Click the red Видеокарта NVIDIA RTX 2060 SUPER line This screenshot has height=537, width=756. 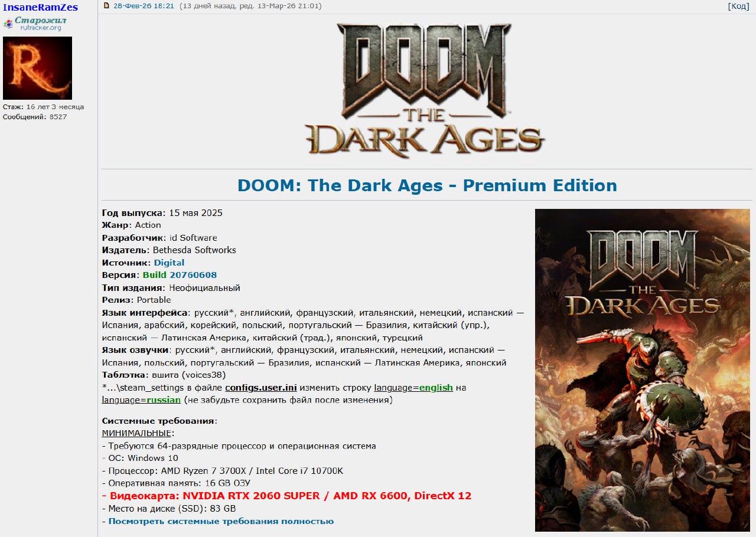pos(286,496)
